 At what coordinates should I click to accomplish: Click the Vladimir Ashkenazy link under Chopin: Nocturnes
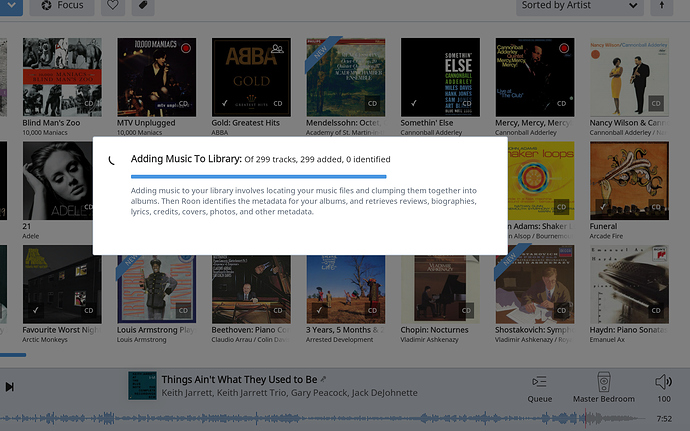[x=429, y=339]
